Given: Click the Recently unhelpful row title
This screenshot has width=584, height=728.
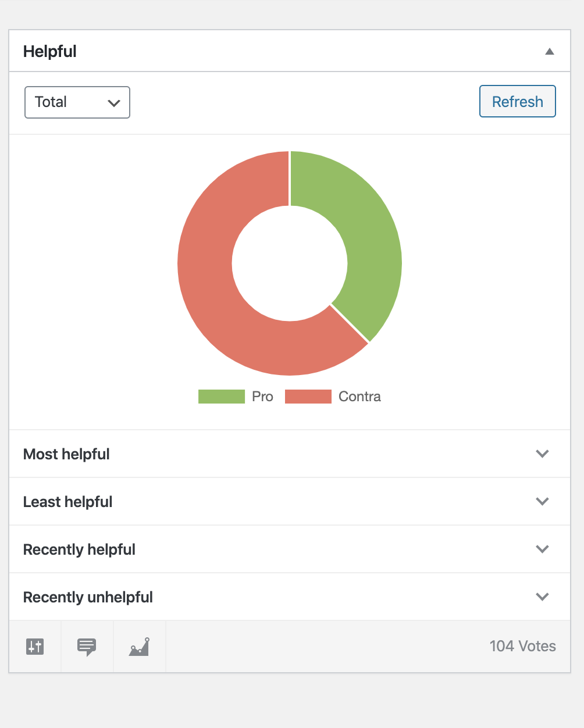Looking at the screenshot, I should [x=88, y=597].
